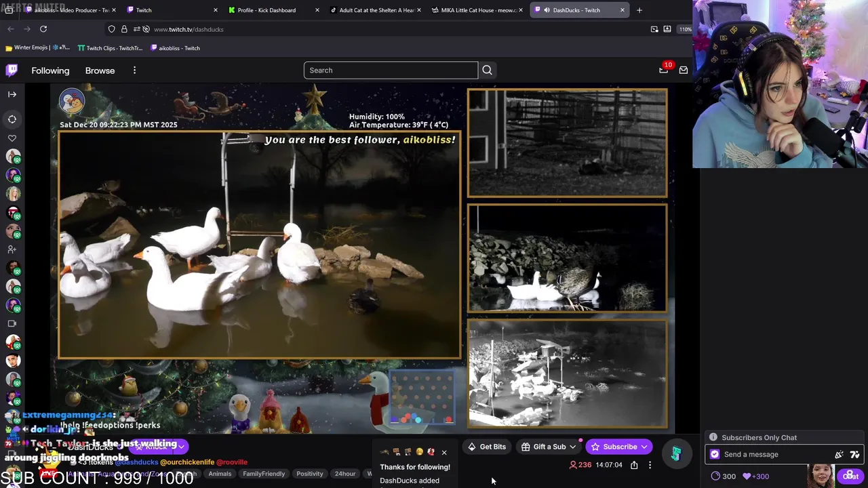Switch to the Adult Cat at the Shelter tab
Viewport: 868px width, 488px height.
click(x=374, y=10)
